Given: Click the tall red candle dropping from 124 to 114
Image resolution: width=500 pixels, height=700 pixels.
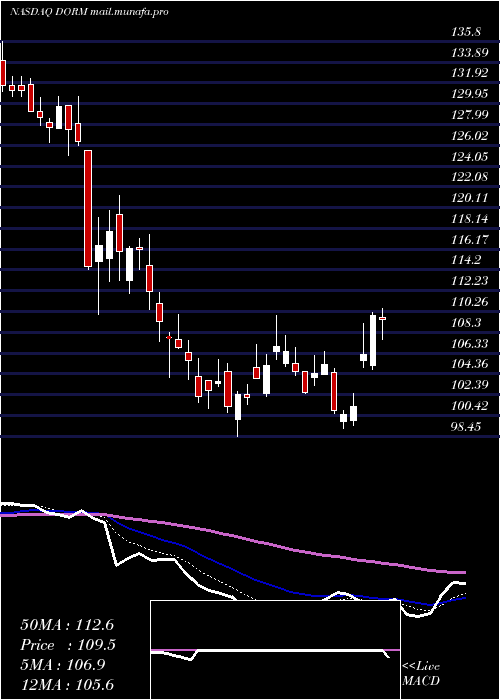Looking at the screenshot, I should [88, 209].
